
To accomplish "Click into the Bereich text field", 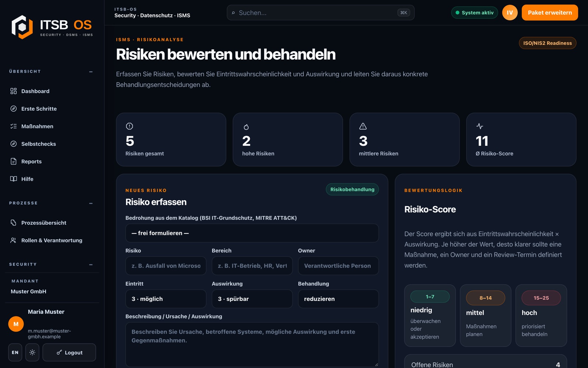I will pyautogui.click(x=252, y=266).
